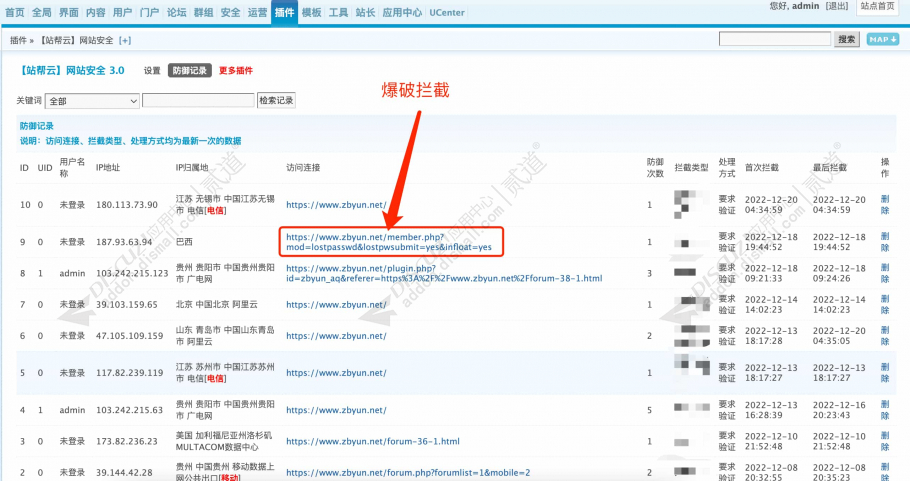The width and height of the screenshot is (910, 481).
Task: Click the IP归属地 column header
Action: (192, 168)
